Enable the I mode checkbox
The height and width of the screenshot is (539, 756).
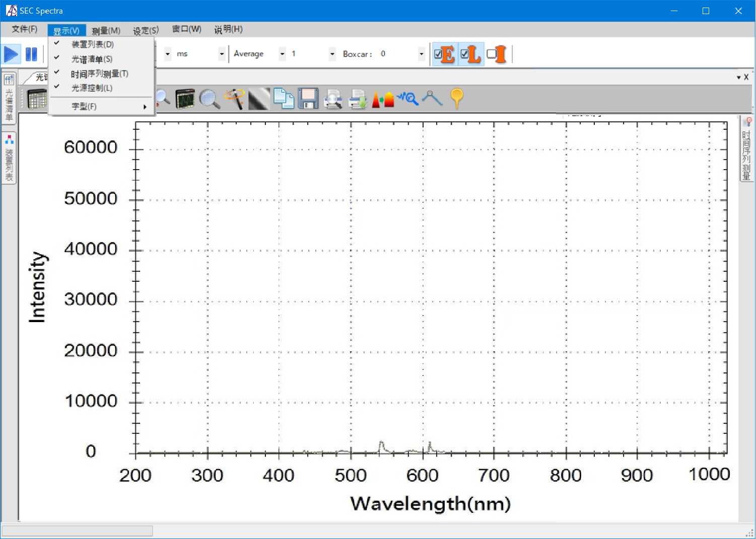(491, 54)
